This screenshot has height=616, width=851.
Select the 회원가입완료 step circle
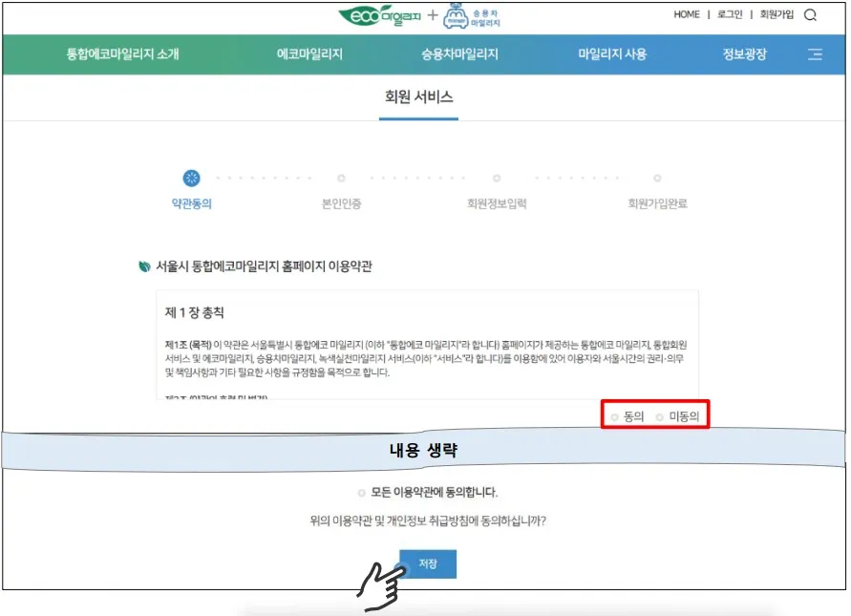click(x=657, y=179)
